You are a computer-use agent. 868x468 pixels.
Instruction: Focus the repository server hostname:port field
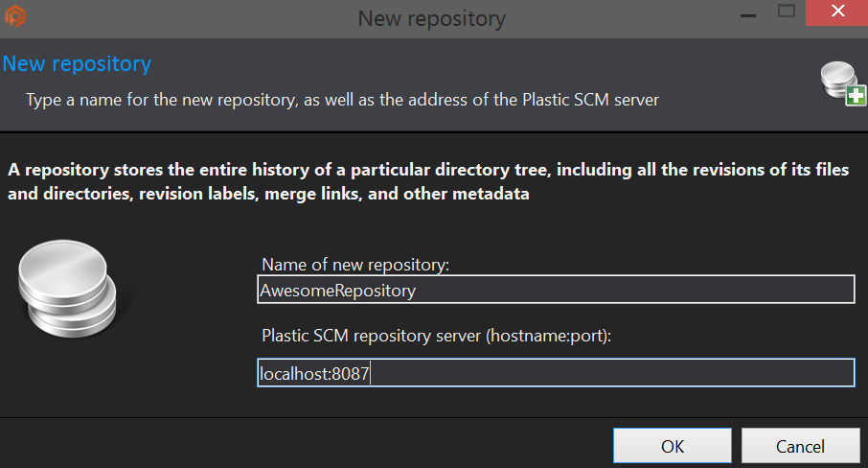click(x=556, y=373)
